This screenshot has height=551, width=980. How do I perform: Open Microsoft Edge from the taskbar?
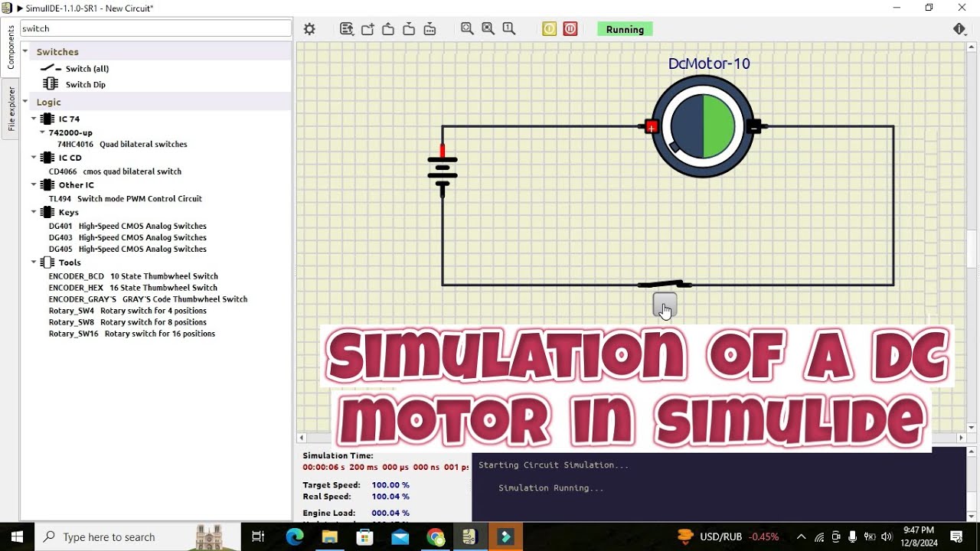point(295,536)
